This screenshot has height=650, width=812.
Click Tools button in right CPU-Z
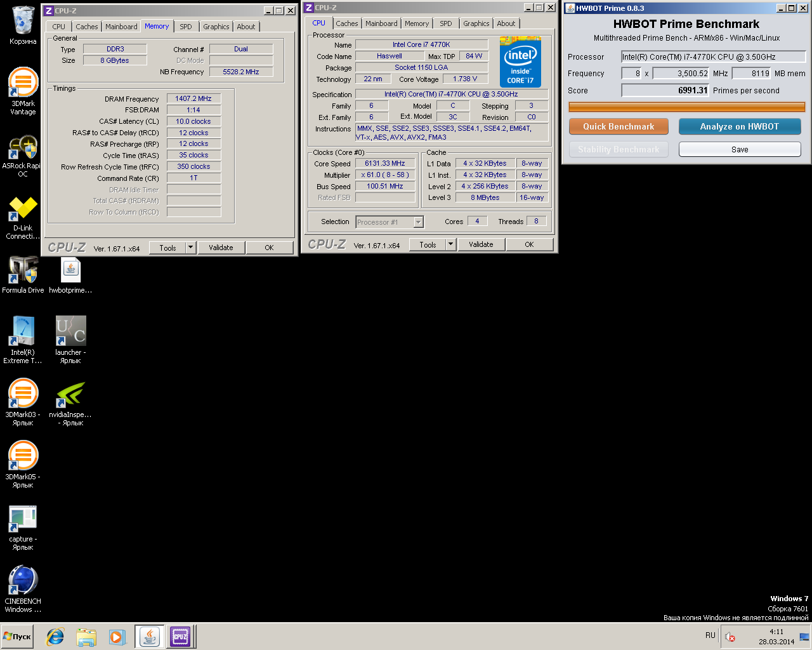click(x=428, y=244)
